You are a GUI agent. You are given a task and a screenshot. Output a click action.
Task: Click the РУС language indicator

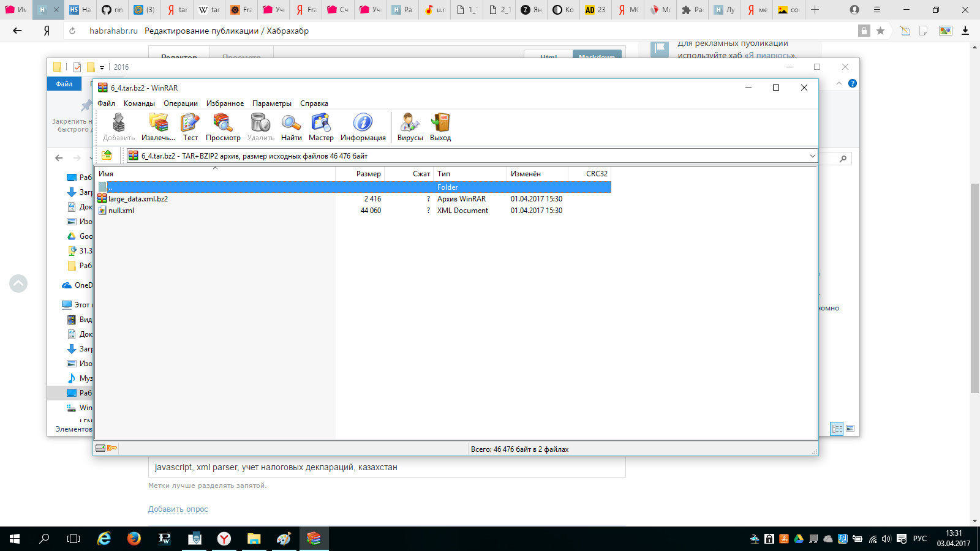coord(919,539)
